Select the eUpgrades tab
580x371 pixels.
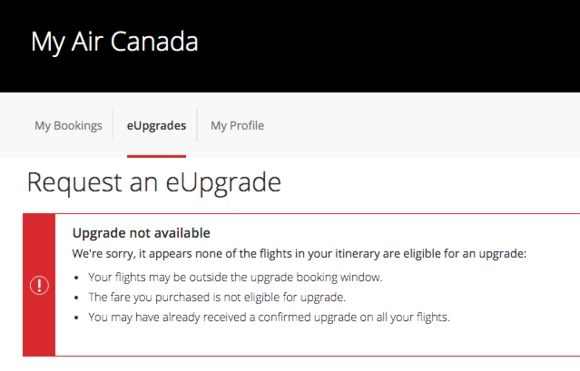point(156,126)
